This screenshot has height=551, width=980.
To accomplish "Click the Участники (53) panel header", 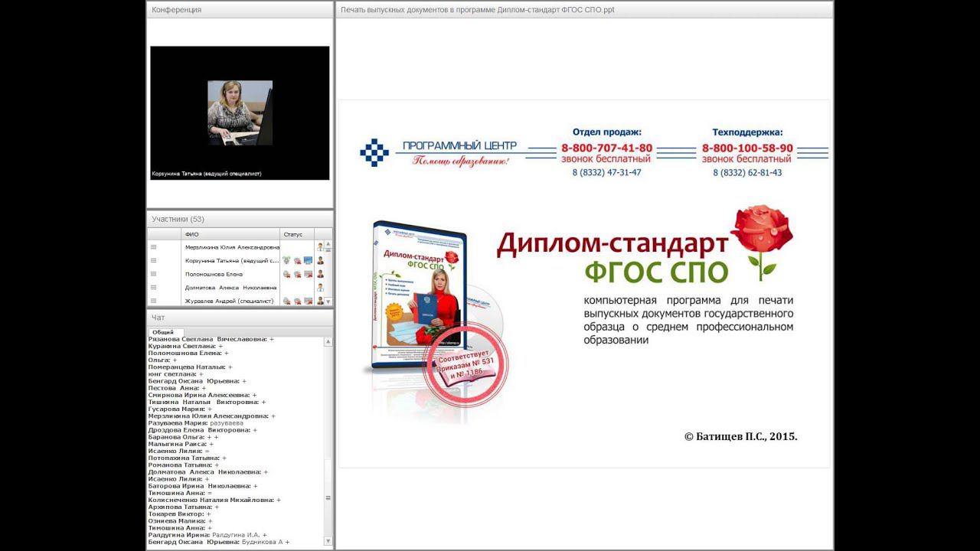I will coord(240,219).
